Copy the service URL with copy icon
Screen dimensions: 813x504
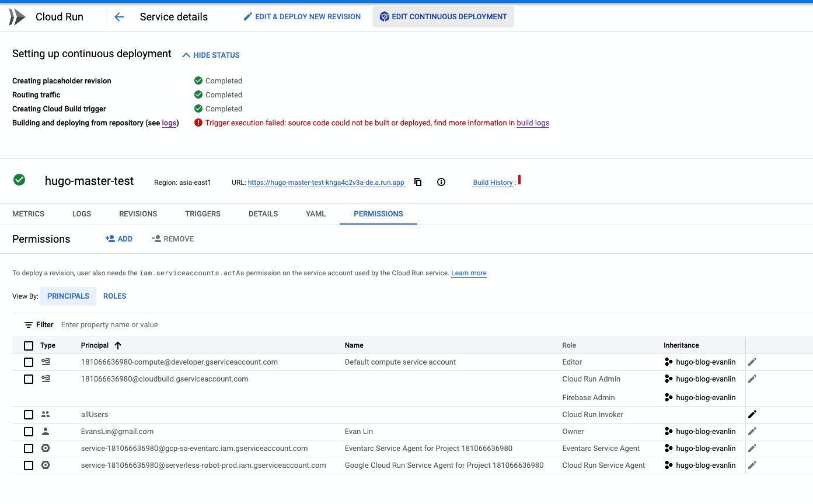pos(418,182)
